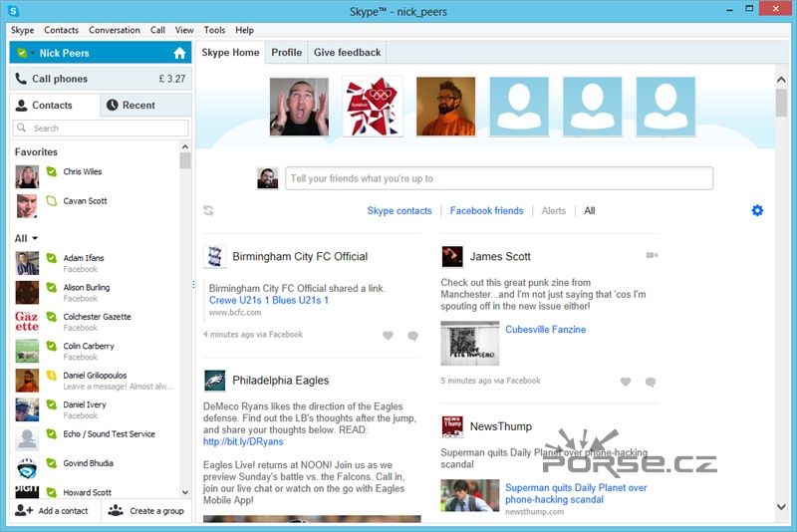Switch to the Recent tab
This screenshot has width=797, height=532.
(145, 106)
